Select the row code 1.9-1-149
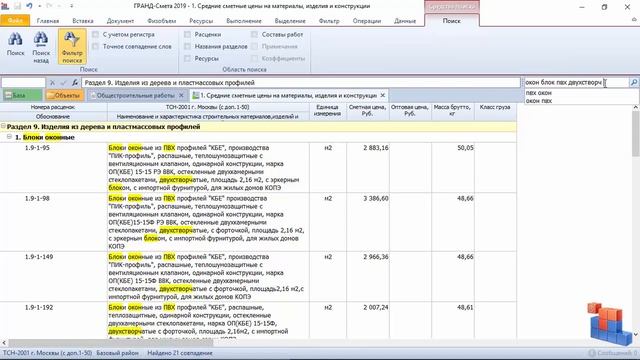Image resolution: width=640 pixels, height=360 pixels. tap(39, 257)
